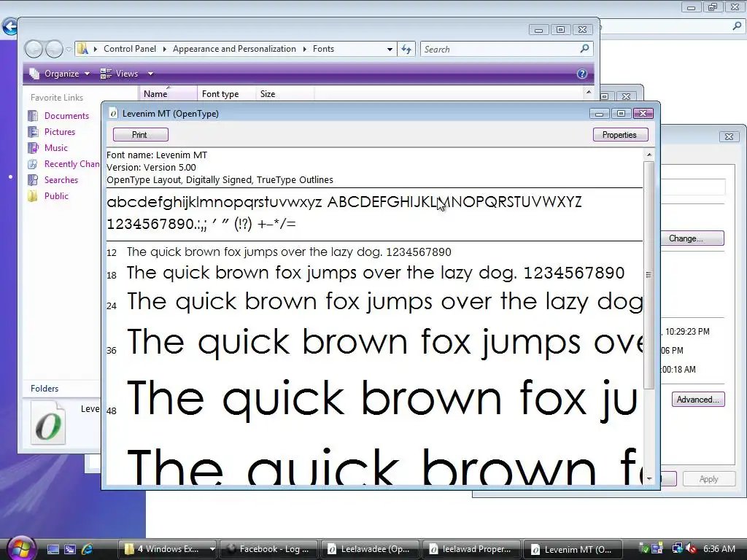This screenshot has height=560, width=747.
Task: Open Music favorite link
Action: pyautogui.click(x=55, y=148)
